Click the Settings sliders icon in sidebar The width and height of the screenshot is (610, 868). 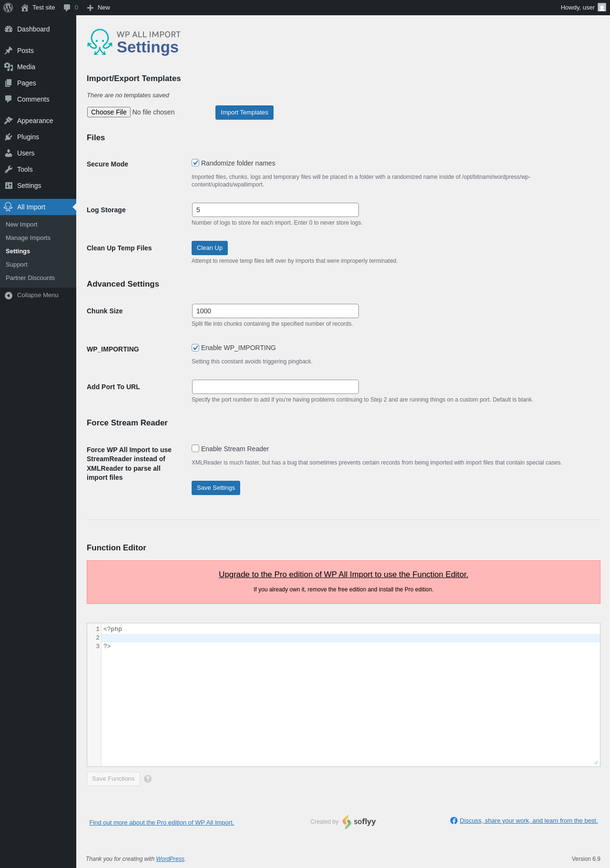pyautogui.click(x=9, y=186)
